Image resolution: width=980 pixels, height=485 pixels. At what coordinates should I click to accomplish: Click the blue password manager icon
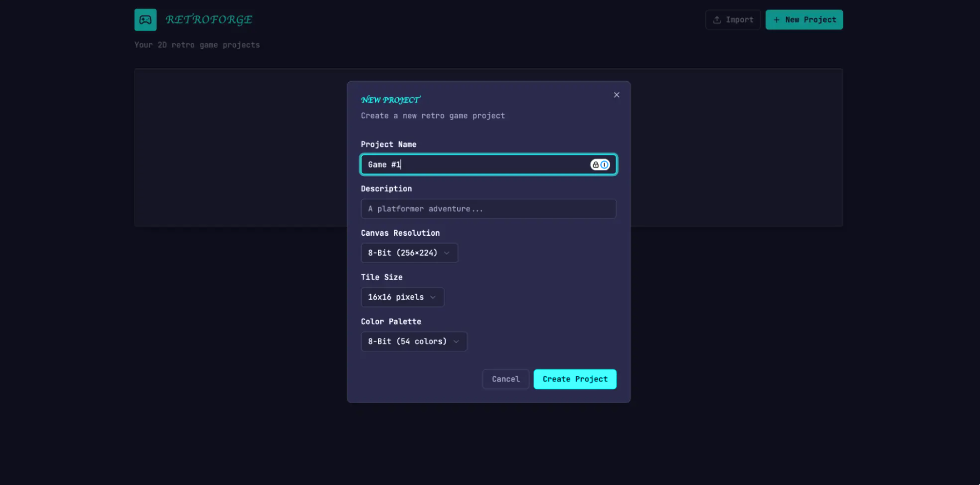(604, 165)
